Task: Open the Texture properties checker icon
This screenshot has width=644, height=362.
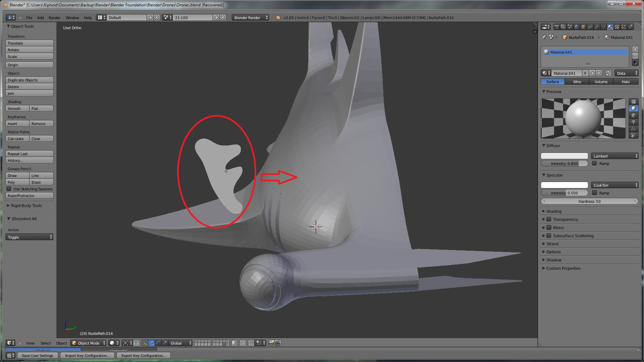Action: (617, 27)
